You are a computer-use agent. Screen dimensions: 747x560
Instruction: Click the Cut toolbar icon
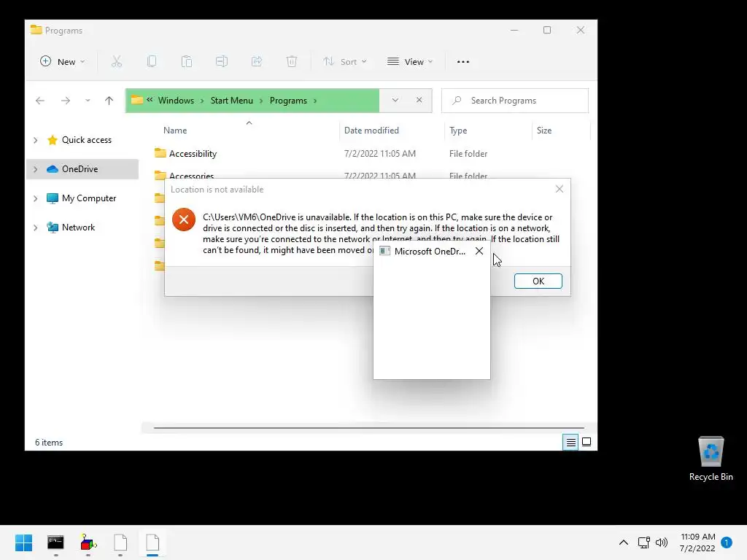pos(117,61)
